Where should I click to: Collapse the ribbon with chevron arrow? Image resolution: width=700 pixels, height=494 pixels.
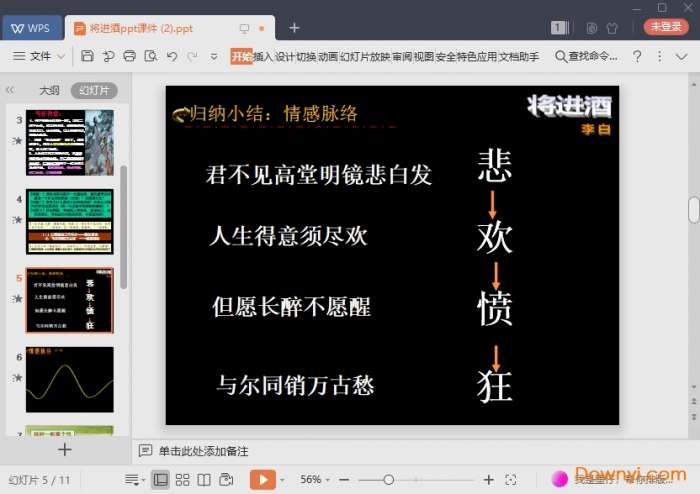681,57
